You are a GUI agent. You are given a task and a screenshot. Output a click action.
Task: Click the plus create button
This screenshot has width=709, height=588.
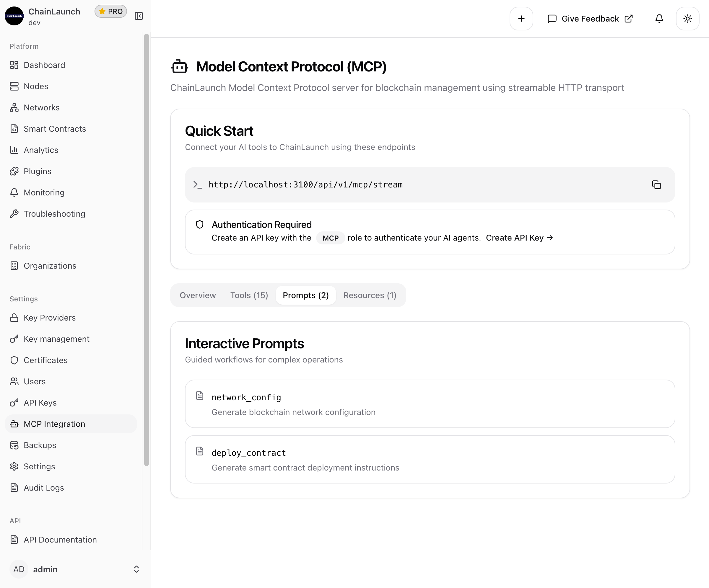(x=521, y=19)
